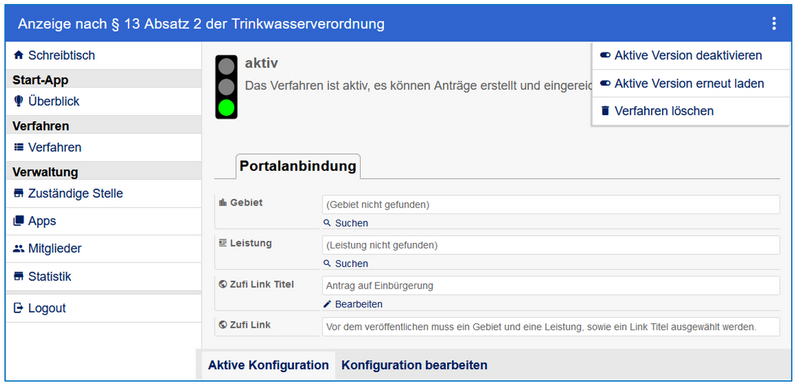Click the Verfahren list icon
The height and width of the screenshot is (384, 795).
(19, 148)
